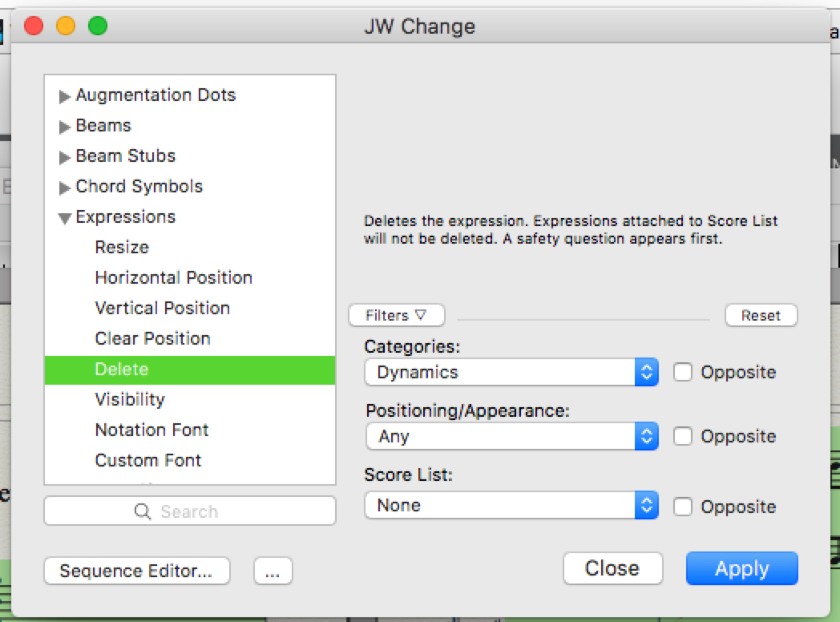840x622 pixels.
Task: Open the Score List dropdown
Action: (x=511, y=505)
